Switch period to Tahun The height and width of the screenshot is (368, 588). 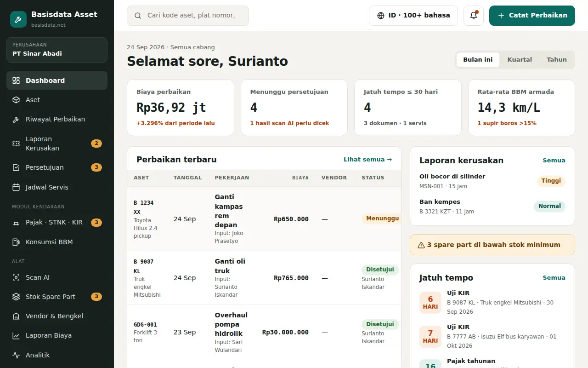point(557,60)
